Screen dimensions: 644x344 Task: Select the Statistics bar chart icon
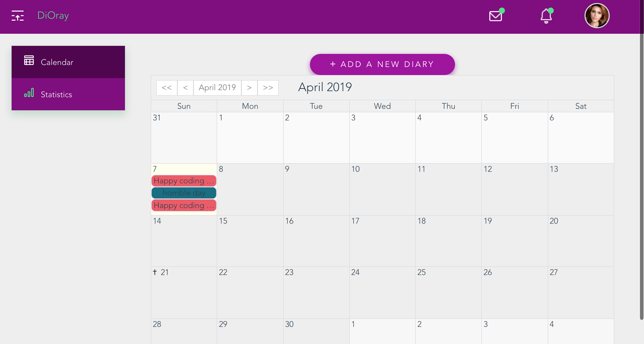(x=29, y=93)
